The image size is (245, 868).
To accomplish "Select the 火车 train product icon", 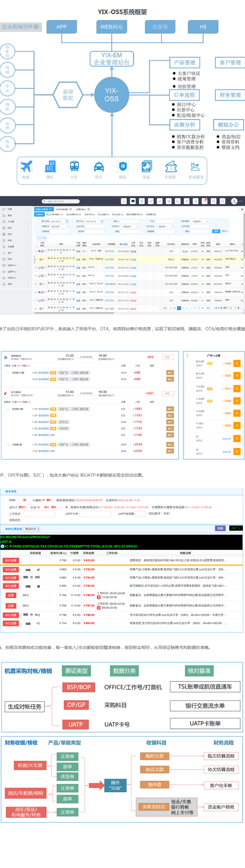I will pos(74,166).
